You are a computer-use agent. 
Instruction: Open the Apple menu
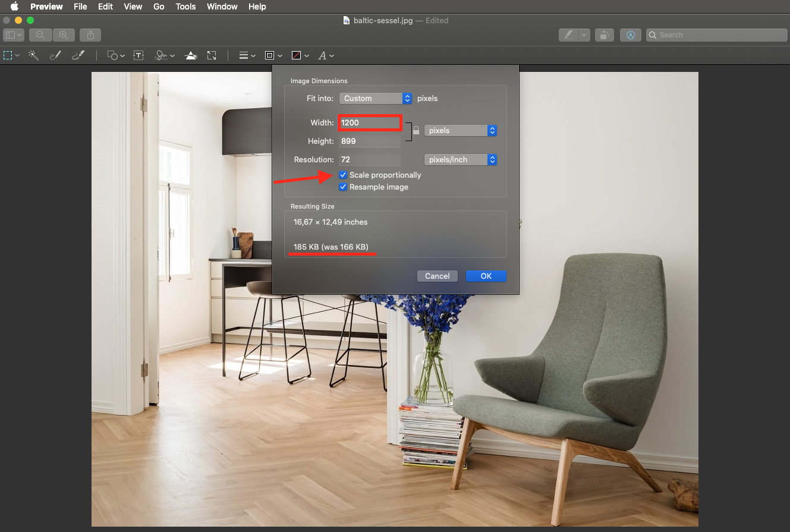pos(14,7)
